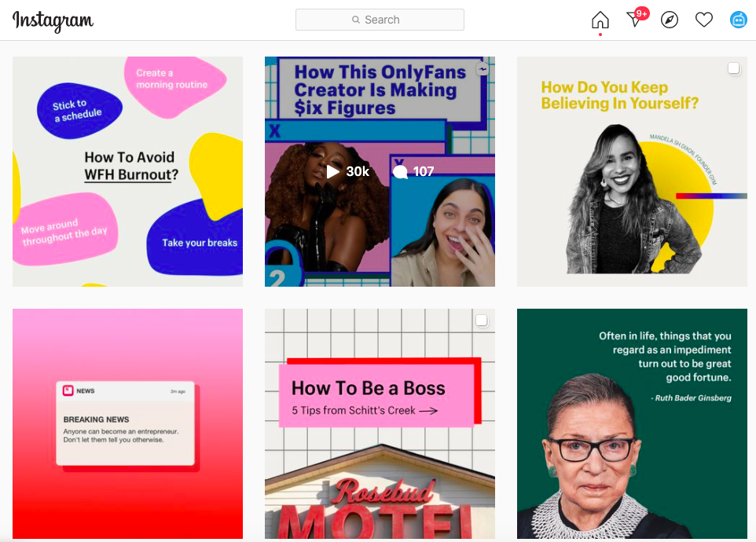Click the Search input field
Viewport: 756px width, 542px height.
pyautogui.click(x=380, y=20)
